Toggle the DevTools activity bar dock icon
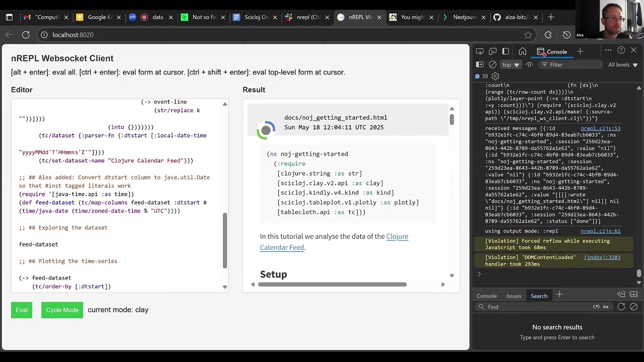The image size is (644, 362). coord(506,51)
